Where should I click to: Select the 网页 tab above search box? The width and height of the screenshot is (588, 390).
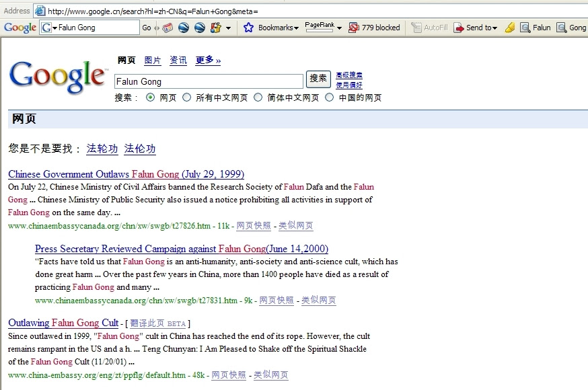coord(126,60)
